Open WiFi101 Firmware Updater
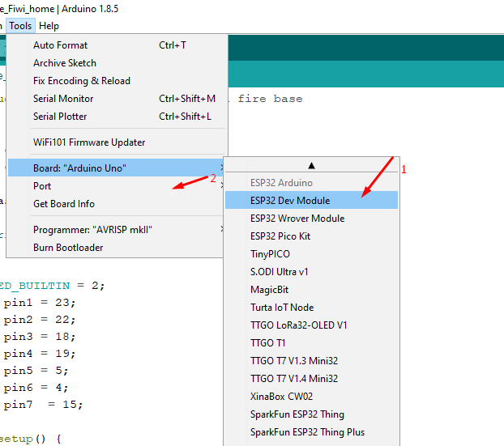 [x=117, y=142]
